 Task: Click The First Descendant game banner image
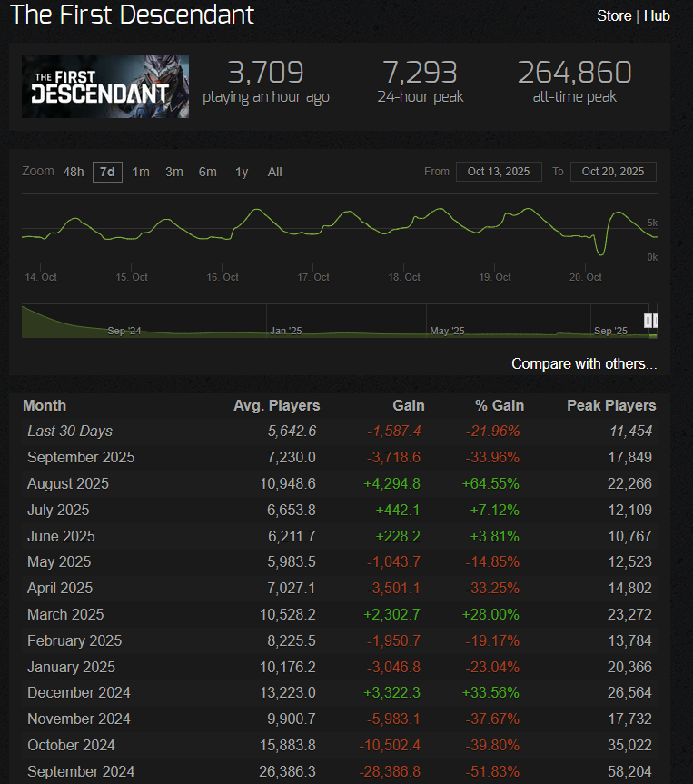(105, 86)
